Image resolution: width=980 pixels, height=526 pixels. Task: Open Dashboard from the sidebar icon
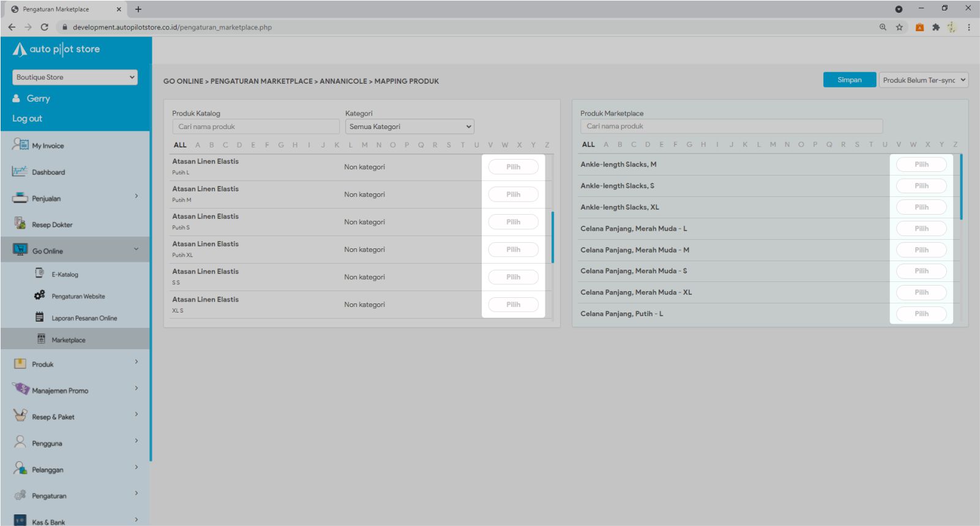pos(20,172)
